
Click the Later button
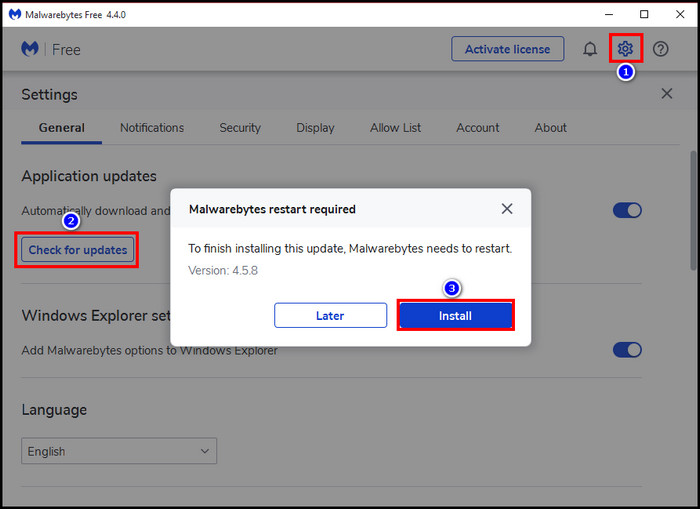(x=330, y=315)
